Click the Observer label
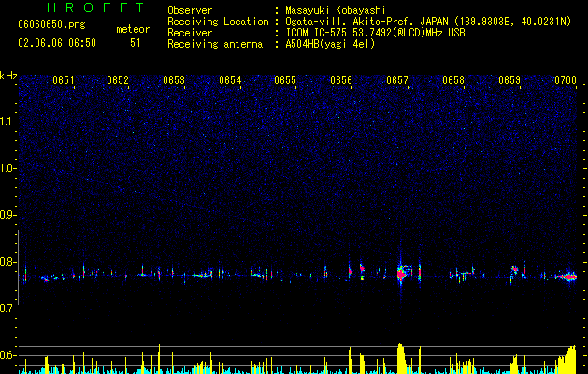 pyautogui.click(x=190, y=10)
